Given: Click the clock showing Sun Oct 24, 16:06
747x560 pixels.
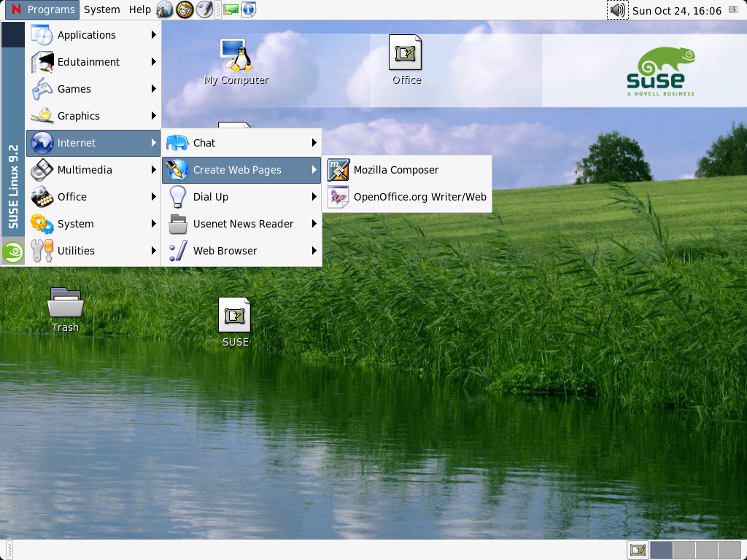Looking at the screenshot, I should coord(676,10).
